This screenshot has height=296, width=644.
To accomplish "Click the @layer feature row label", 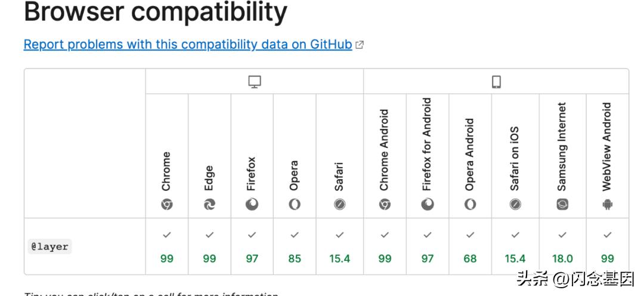I will click(49, 246).
